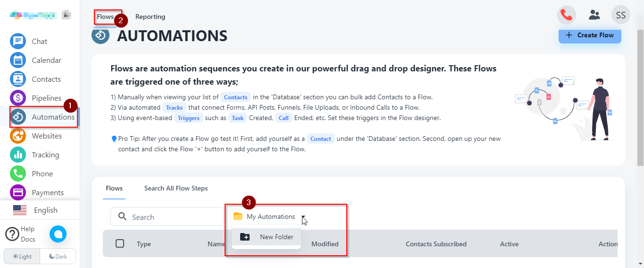This screenshot has height=268, width=644.
Task: Switch to Light theme
Action: pos(22,256)
